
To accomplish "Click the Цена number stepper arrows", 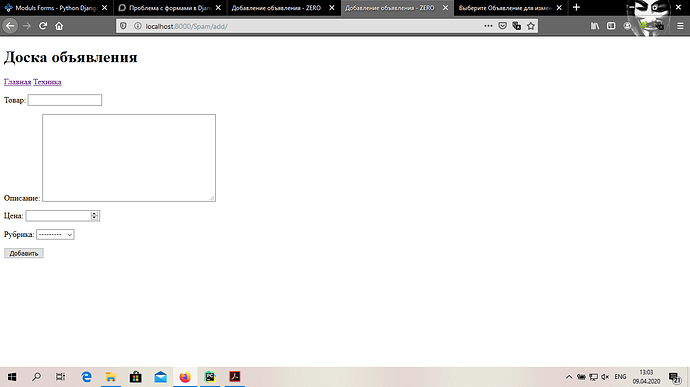I will click(x=94, y=216).
